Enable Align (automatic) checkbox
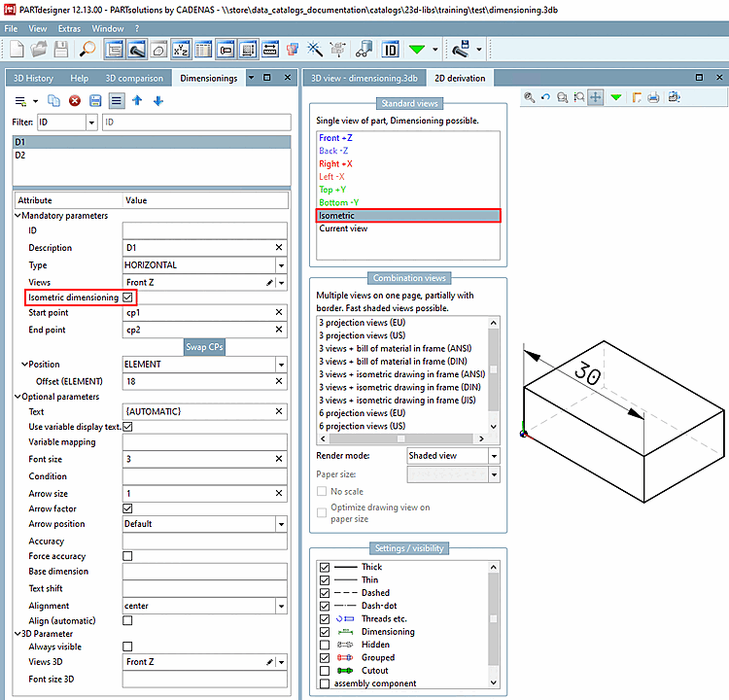729x700 pixels. tap(128, 620)
